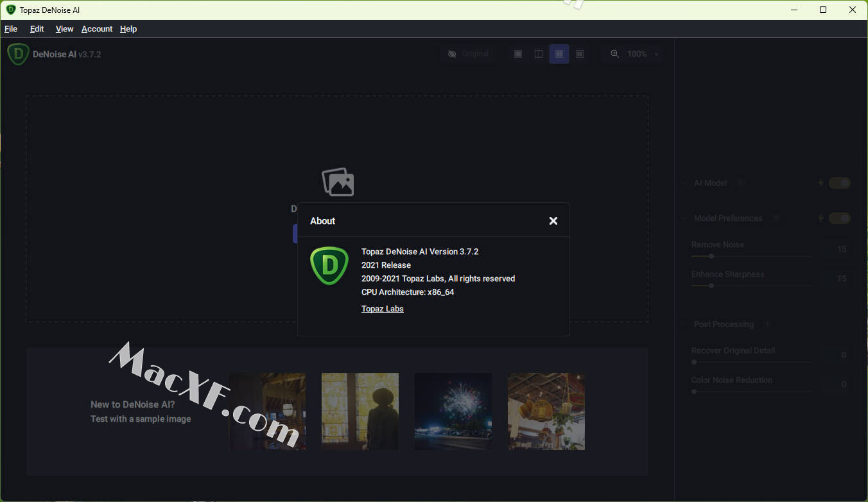Image resolution: width=868 pixels, height=502 pixels.
Task: Toggle the Model Preferences auto switch
Action: pos(840,218)
